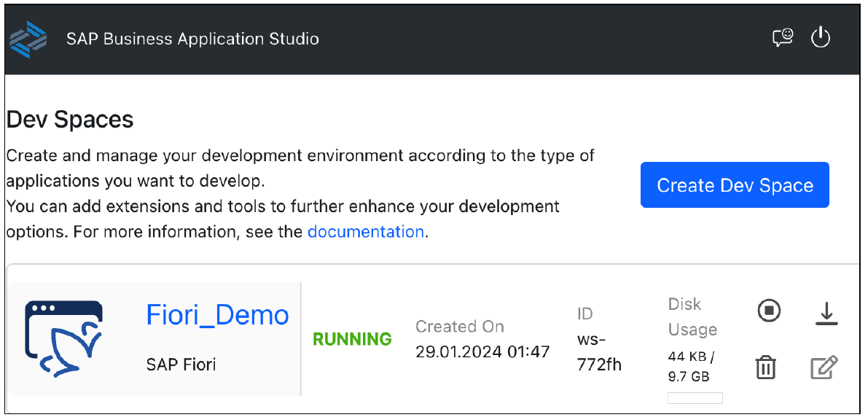Delete the Fiori_Demo dev space
Viewport: 868px width, 420px height.
click(765, 367)
